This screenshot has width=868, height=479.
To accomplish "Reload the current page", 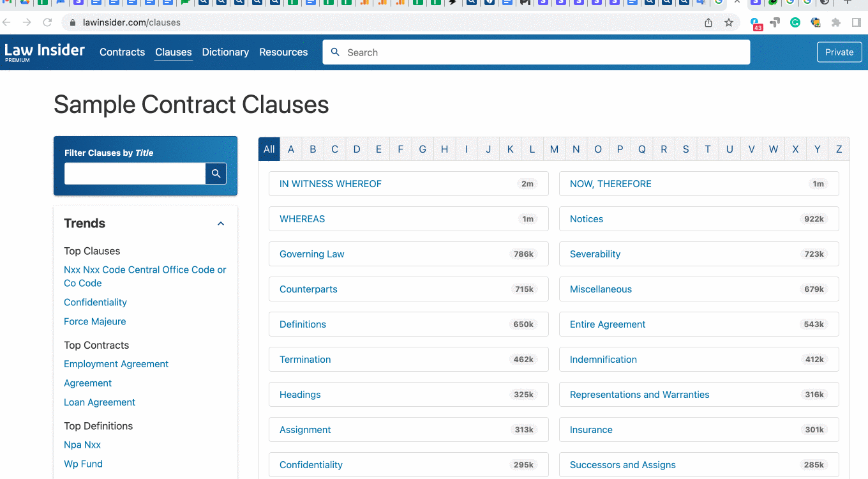I will pyautogui.click(x=47, y=22).
